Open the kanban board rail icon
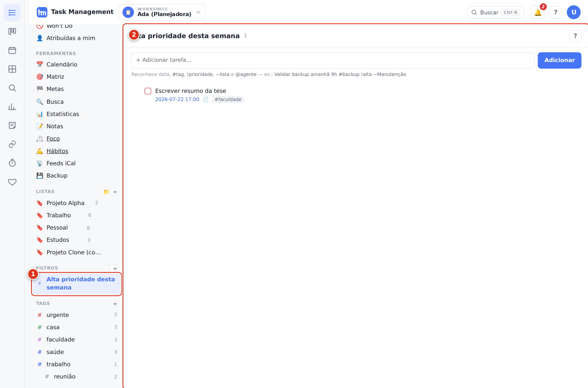This screenshot has height=388, width=588. [x=12, y=32]
